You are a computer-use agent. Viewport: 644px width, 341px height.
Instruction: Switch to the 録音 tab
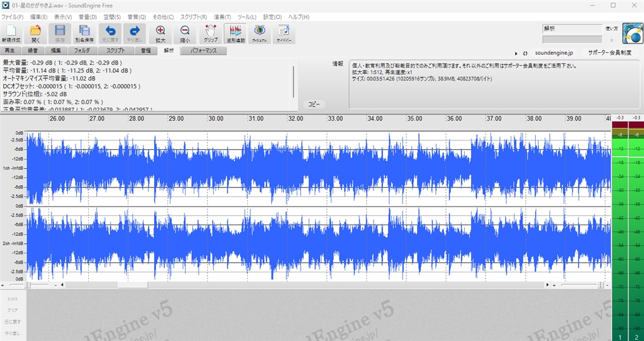click(x=33, y=50)
